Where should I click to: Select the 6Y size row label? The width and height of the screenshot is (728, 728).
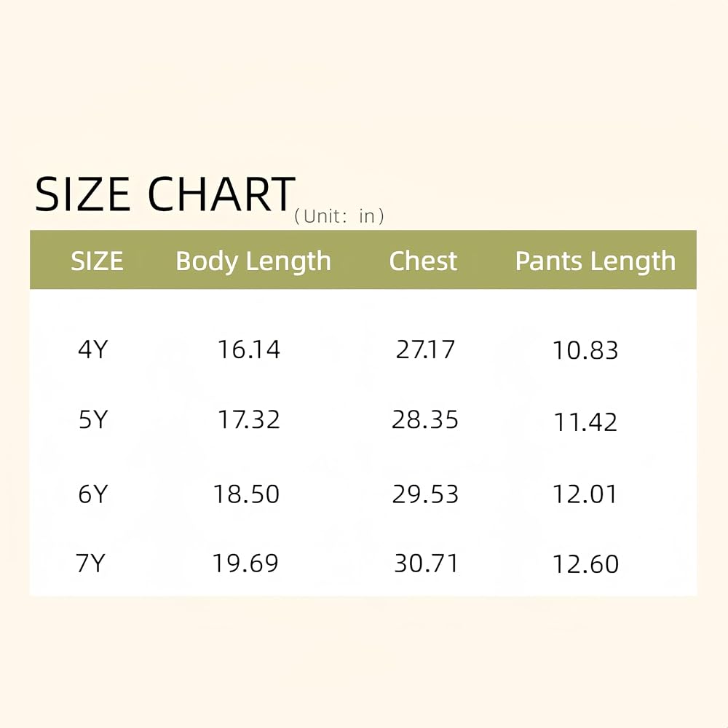[x=93, y=494]
